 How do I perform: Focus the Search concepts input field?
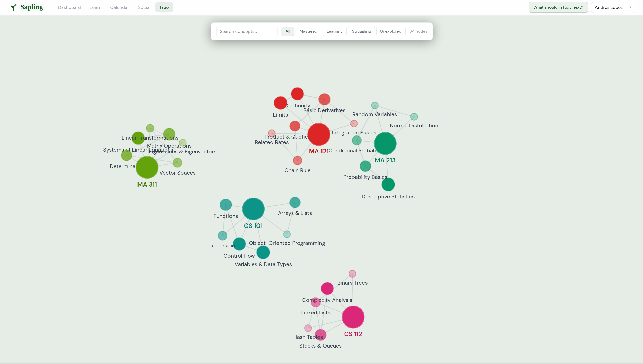(x=247, y=31)
